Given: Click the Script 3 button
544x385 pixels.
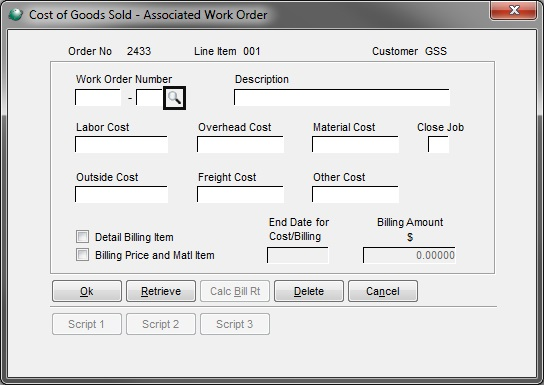Looking at the screenshot, I should (x=235, y=324).
